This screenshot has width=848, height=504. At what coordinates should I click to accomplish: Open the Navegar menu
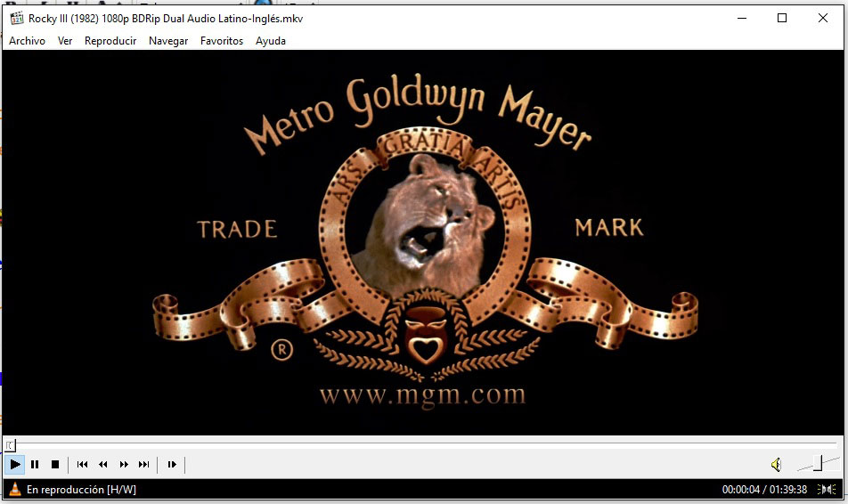tap(168, 41)
